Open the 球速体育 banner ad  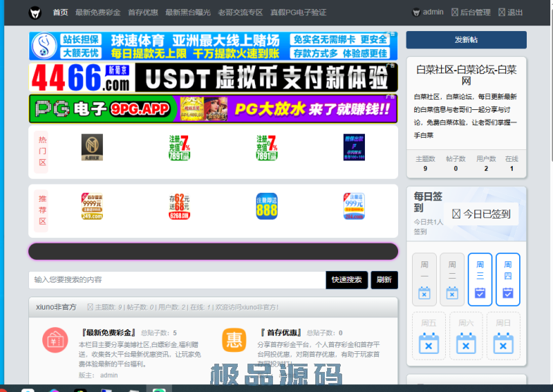[x=214, y=46]
